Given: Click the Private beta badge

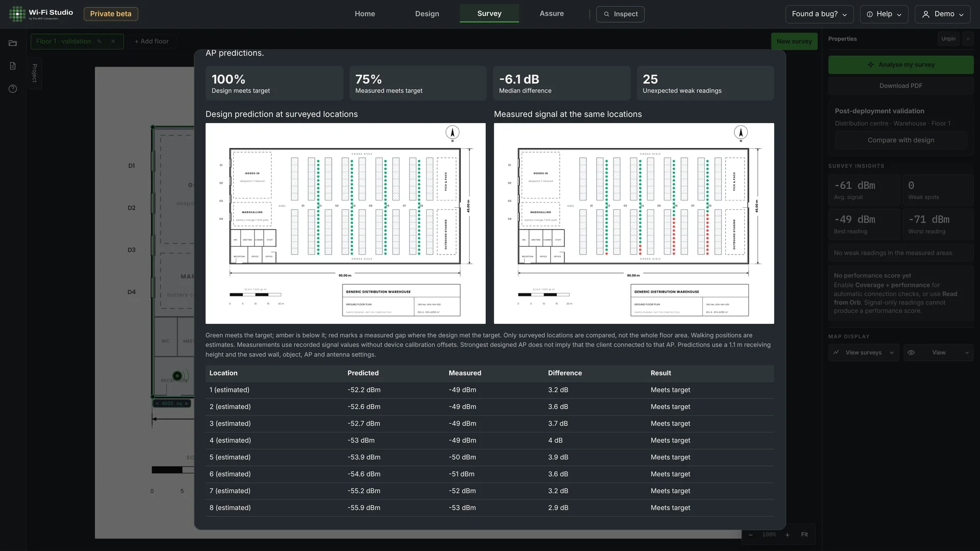Looking at the screenshot, I should 111,14.
